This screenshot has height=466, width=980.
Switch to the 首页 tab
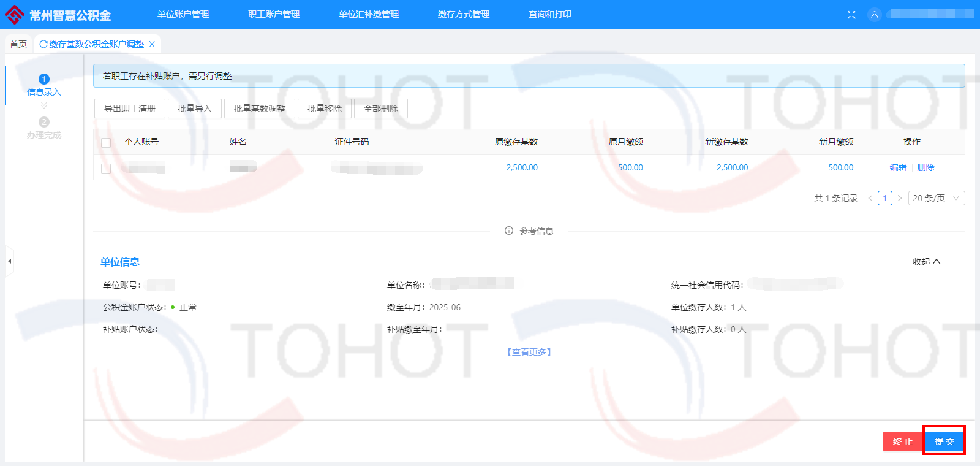[18, 44]
